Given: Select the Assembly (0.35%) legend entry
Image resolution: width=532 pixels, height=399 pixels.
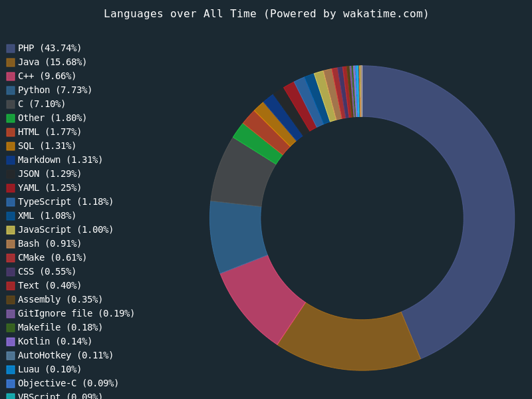Looking at the screenshot, I should (x=60, y=299).
